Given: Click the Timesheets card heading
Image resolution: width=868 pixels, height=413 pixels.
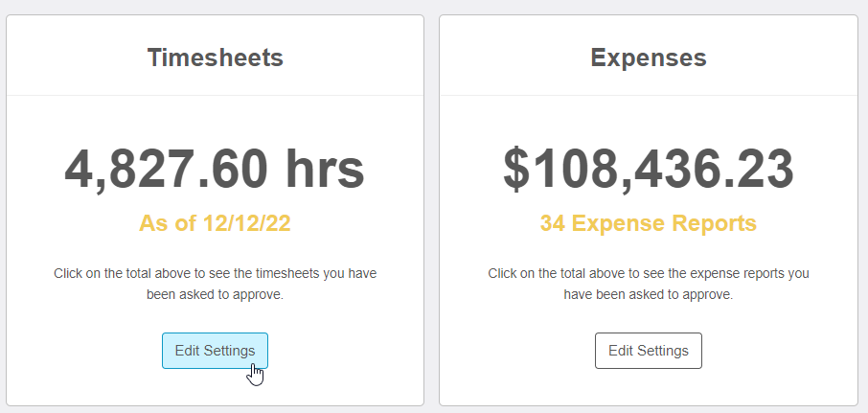Looking at the screenshot, I should point(215,57).
